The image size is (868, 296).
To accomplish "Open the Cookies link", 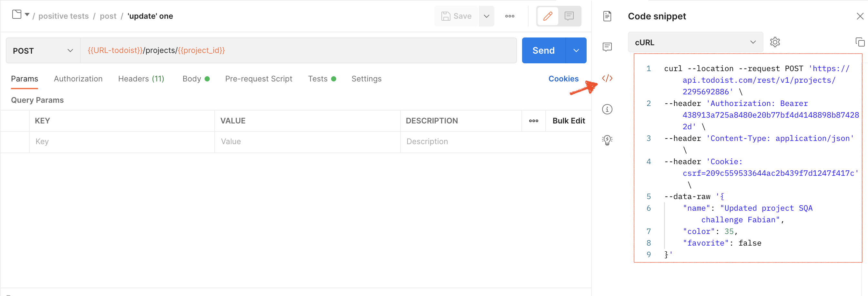I will pyautogui.click(x=563, y=79).
